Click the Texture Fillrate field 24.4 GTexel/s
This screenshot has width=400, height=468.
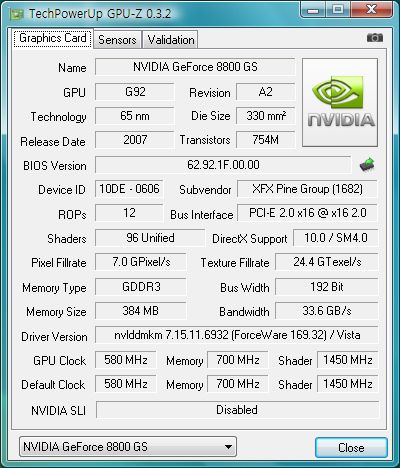tap(327, 262)
